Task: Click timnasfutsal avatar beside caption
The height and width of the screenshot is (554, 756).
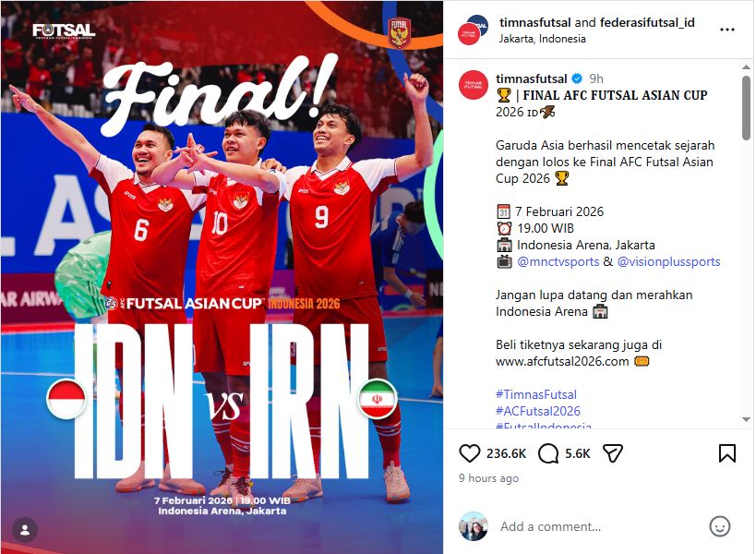Action: (x=473, y=85)
